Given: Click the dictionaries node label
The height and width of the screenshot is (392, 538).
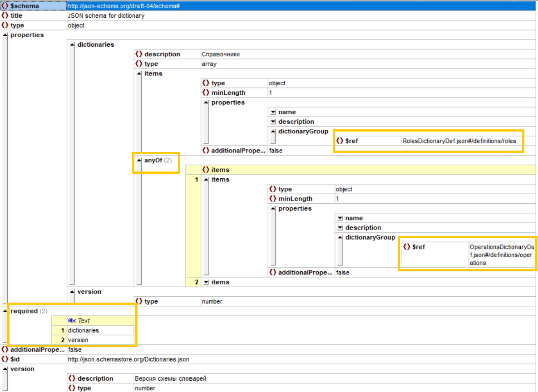Looking at the screenshot, I should [x=96, y=44].
